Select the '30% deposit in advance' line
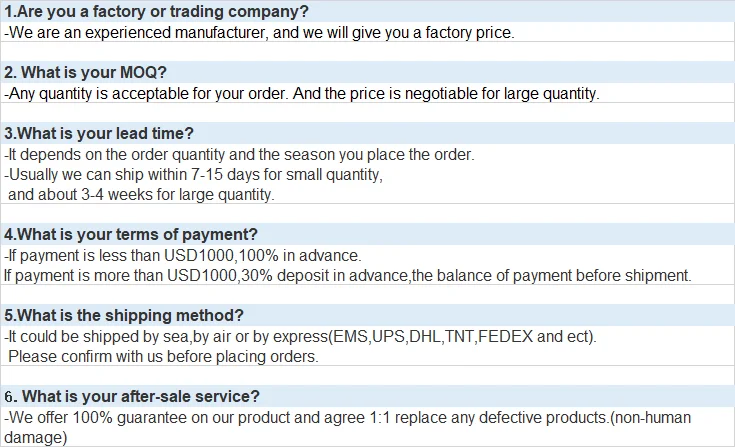The height and width of the screenshot is (447, 735). (x=347, y=275)
